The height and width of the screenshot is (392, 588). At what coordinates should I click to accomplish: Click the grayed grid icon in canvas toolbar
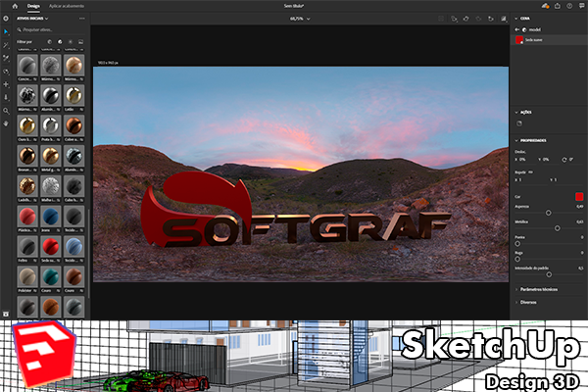coord(441,19)
